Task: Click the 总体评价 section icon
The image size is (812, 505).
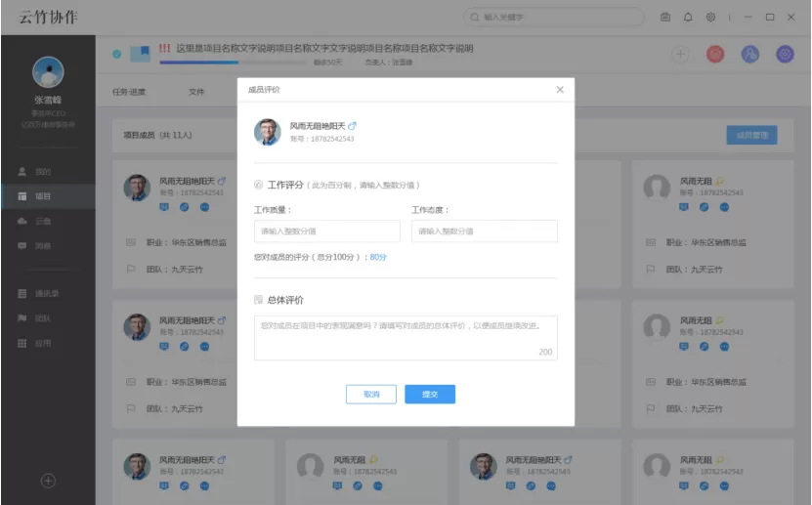Action: (x=258, y=300)
